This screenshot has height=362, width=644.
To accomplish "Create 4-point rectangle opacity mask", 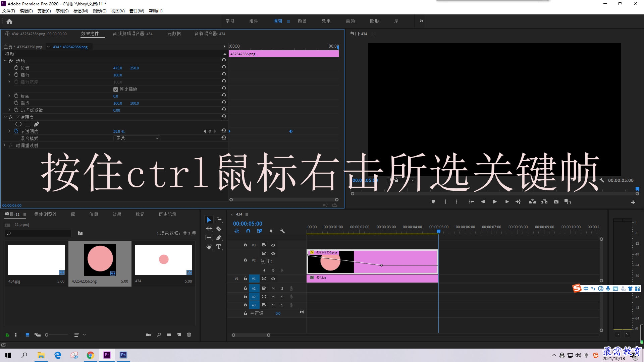I will [x=28, y=124].
